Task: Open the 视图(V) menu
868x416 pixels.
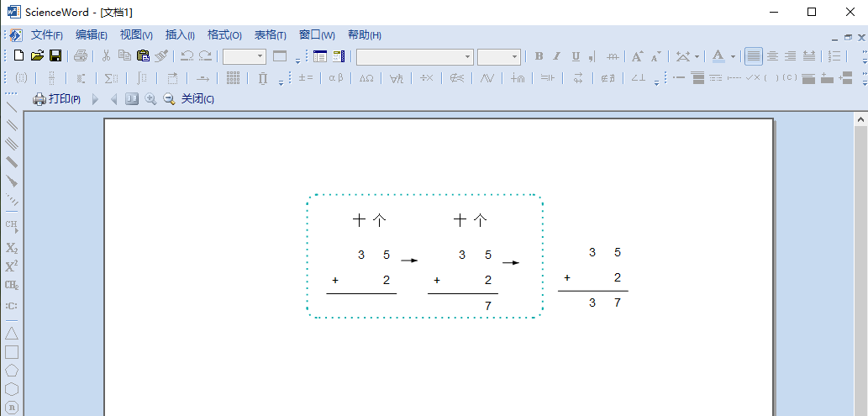Action: click(136, 35)
